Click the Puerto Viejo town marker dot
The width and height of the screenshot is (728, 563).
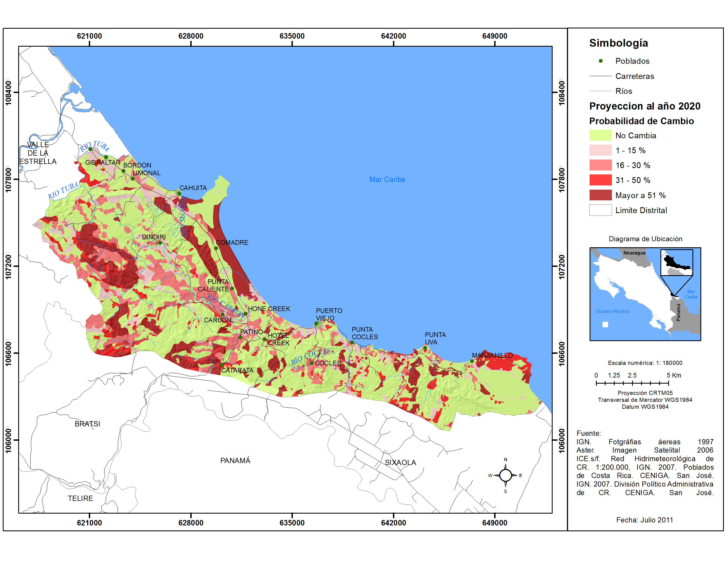[x=316, y=323]
